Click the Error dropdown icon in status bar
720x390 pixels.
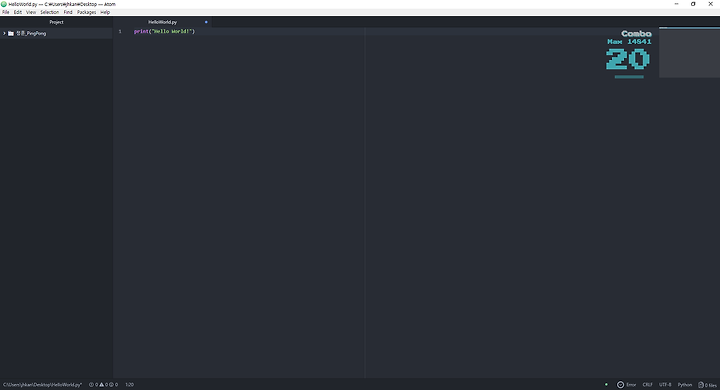click(x=620, y=384)
